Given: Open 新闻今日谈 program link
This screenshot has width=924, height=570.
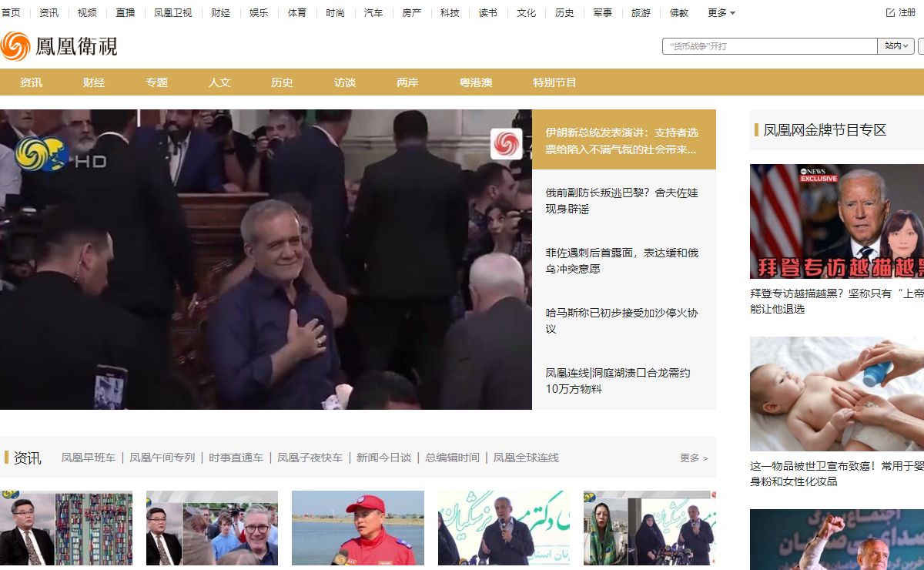Looking at the screenshot, I should (384, 458).
